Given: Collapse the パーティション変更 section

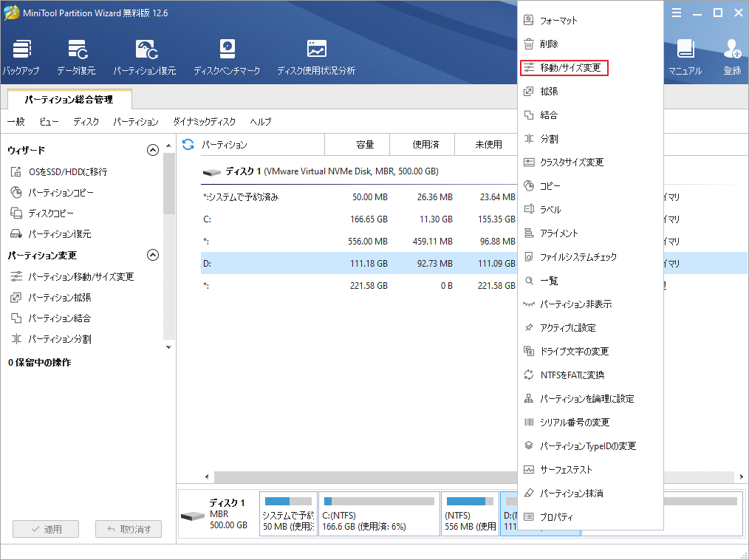Looking at the screenshot, I should click(153, 254).
